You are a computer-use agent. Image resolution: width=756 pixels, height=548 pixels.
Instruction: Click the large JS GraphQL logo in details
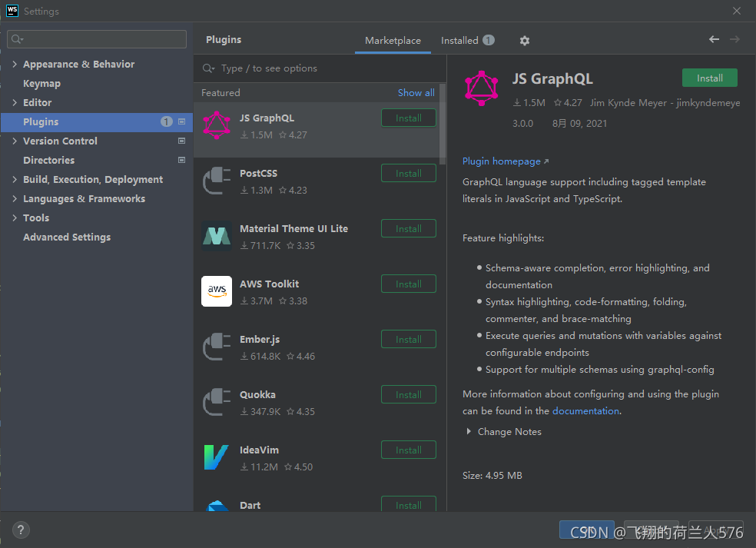coord(481,88)
